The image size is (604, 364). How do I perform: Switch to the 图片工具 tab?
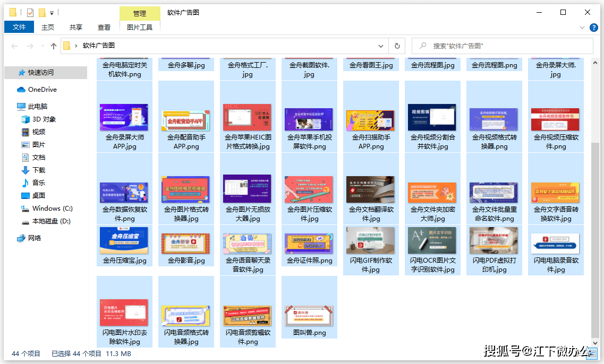click(x=140, y=27)
